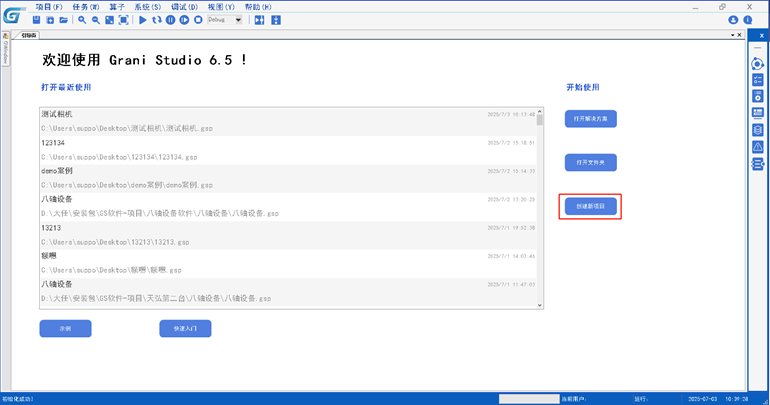Screen dimensions: 770x405
Task: Click recent list scrollbar up arrow
Action: click(x=540, y=111)
